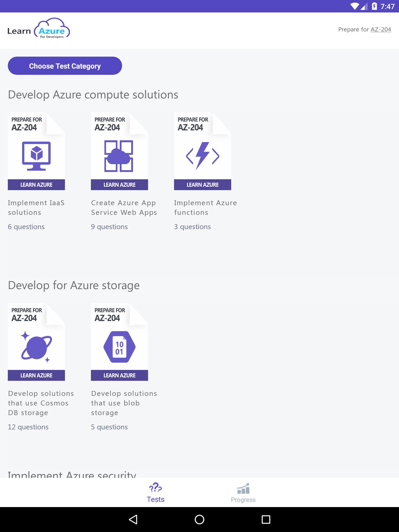
Task: Tap the 9 questions label
Action: point(109,227)
